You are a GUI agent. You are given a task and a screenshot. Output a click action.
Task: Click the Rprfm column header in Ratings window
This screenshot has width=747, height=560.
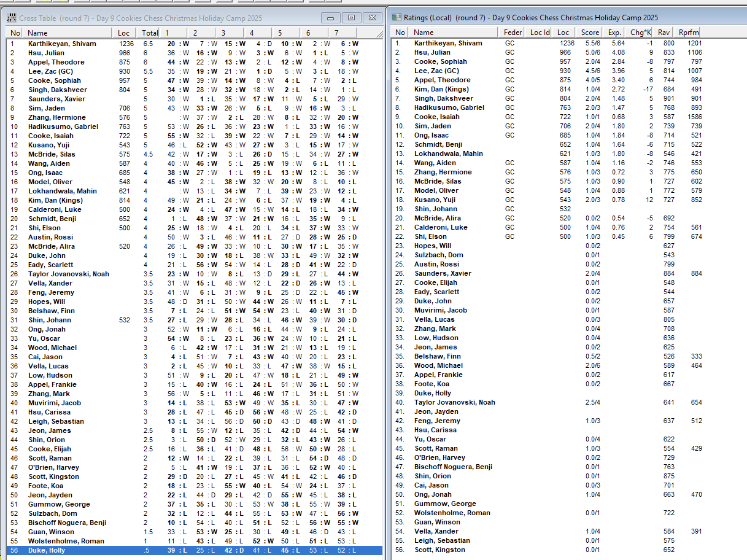(x=686, y=33)
